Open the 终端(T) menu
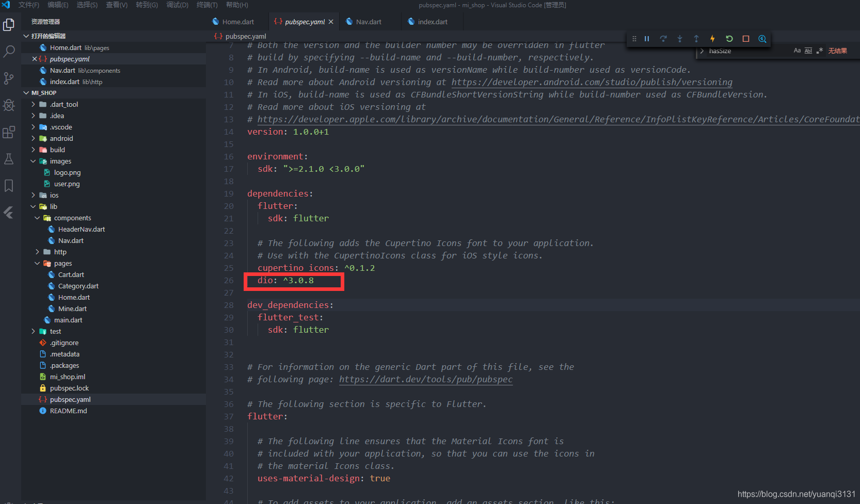The image size is (860, 504). coord(207,5)
